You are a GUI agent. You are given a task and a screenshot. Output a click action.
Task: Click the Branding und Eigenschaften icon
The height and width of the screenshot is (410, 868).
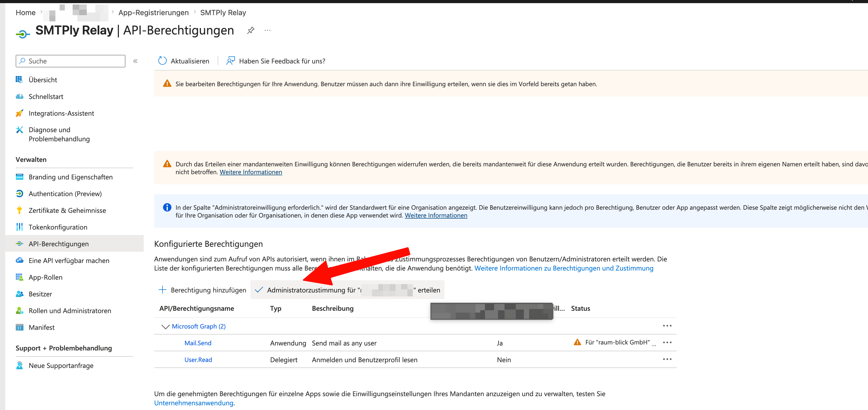pyautogui.click(x=20, y=177)
